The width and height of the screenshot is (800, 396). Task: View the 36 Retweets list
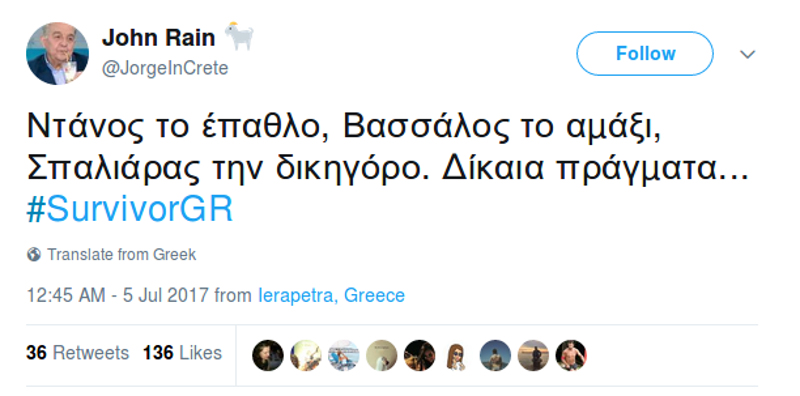click(x=78, y=353)
